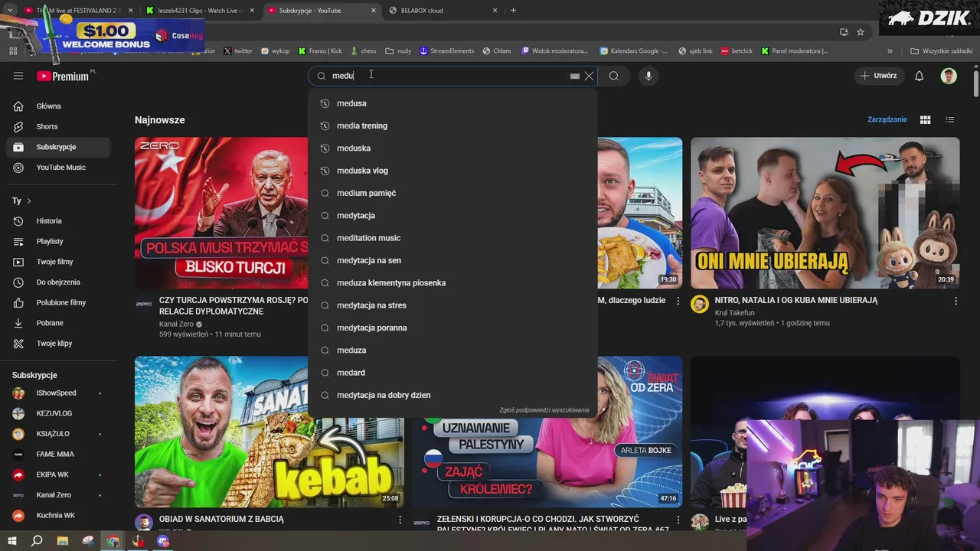This screenshot has height=551, width=980.
Task: Open FAME MMA subscription channel
Action: (59, 455)
